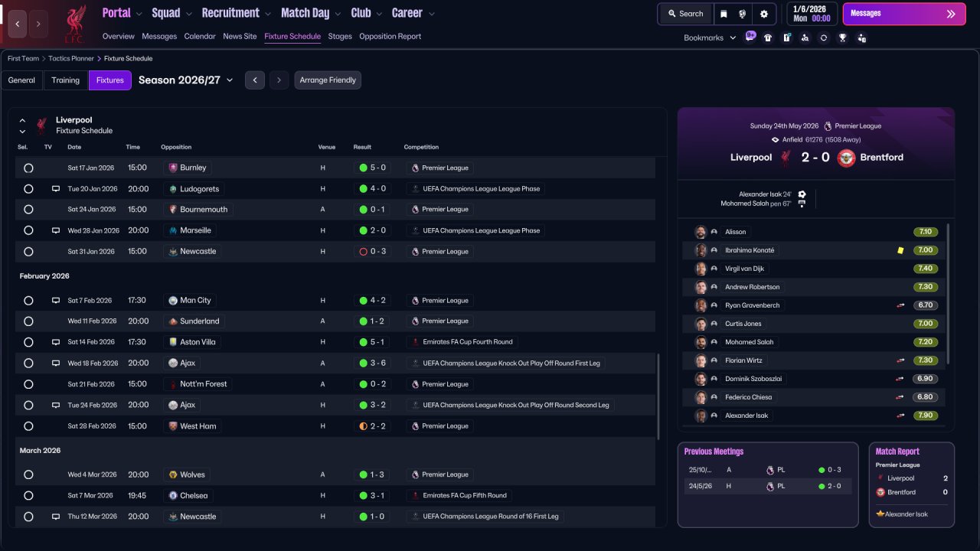Viewport: 980px width, 551px height.
Task: Open the Season 2026/27 dropdown
Action: point(186,80)
